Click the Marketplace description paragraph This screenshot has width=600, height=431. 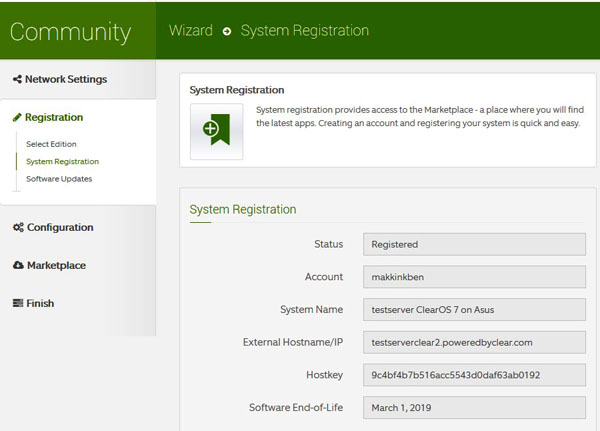420,116
